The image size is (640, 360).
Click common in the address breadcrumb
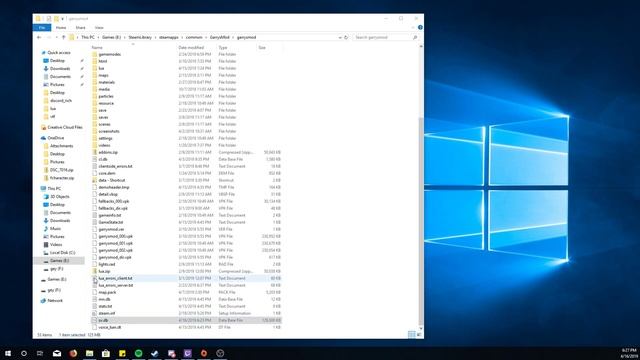pos(194,37)
